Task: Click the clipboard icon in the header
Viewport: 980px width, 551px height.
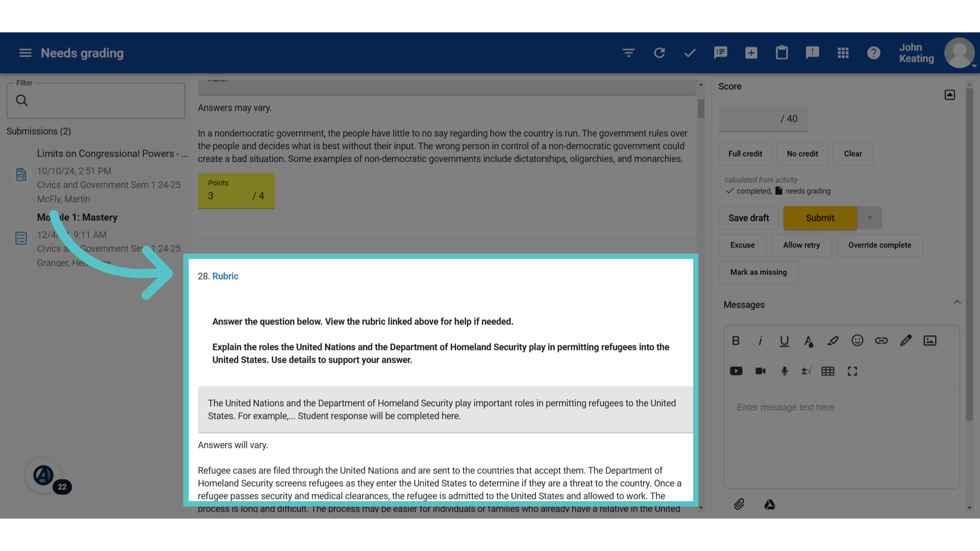Action: (782, 53)
